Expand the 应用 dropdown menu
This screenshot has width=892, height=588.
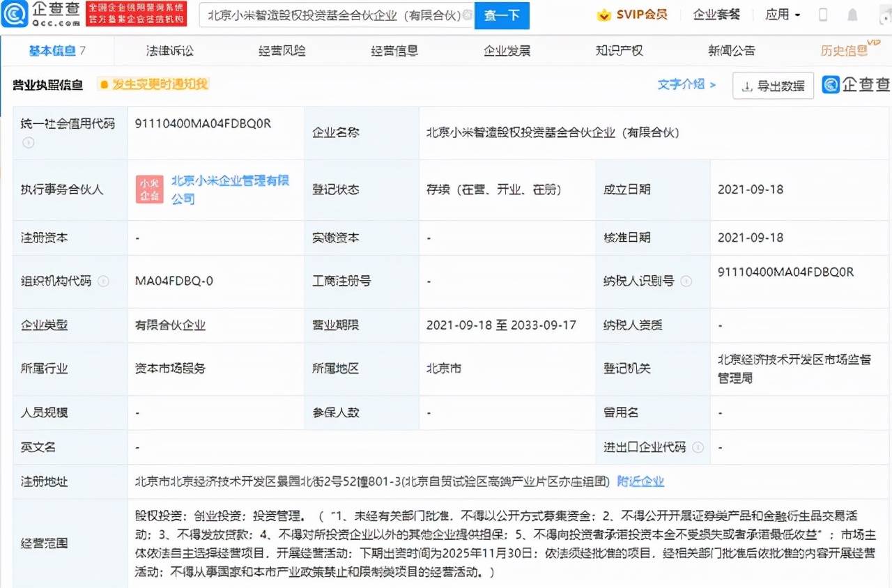(x=783, y=15)
